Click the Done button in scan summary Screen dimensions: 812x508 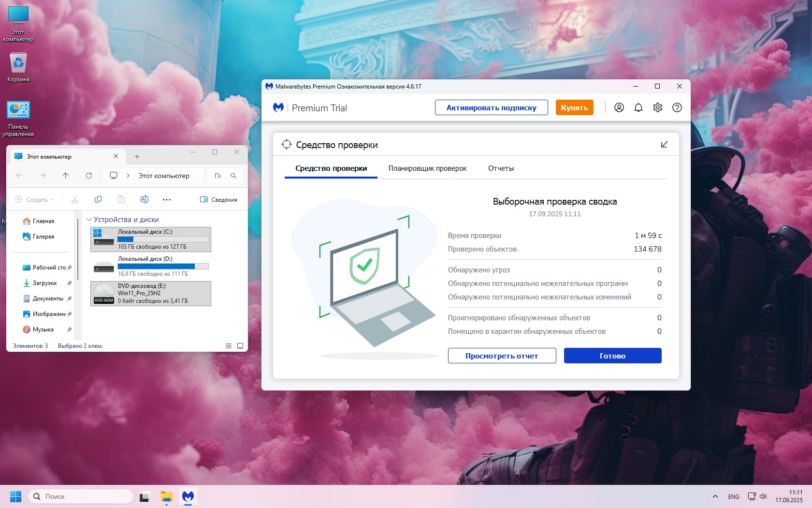click(612, 356)
